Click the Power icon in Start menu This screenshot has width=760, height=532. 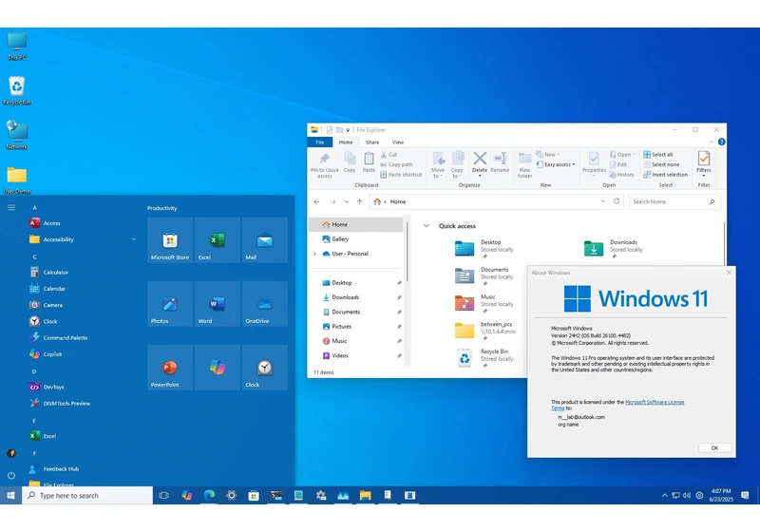pos(11,475)
